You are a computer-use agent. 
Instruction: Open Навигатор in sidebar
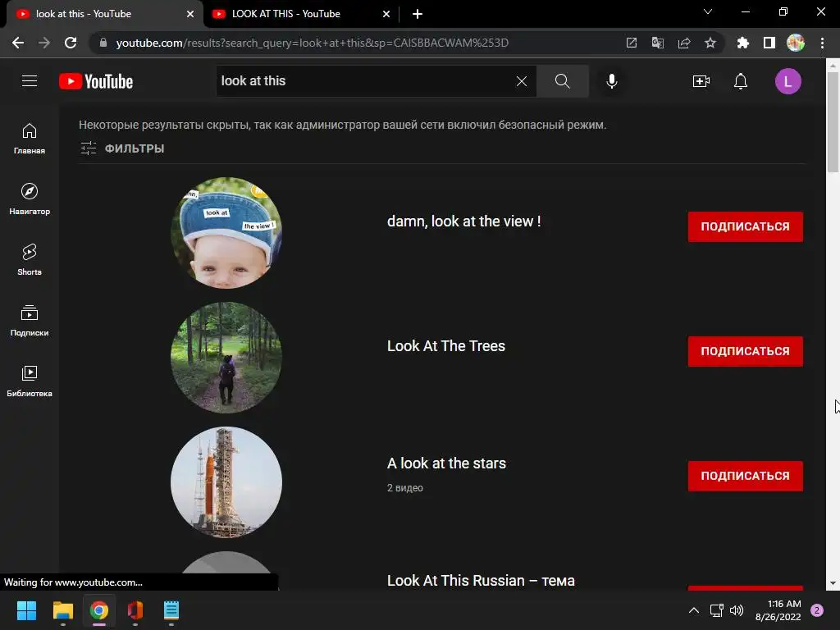30,199
